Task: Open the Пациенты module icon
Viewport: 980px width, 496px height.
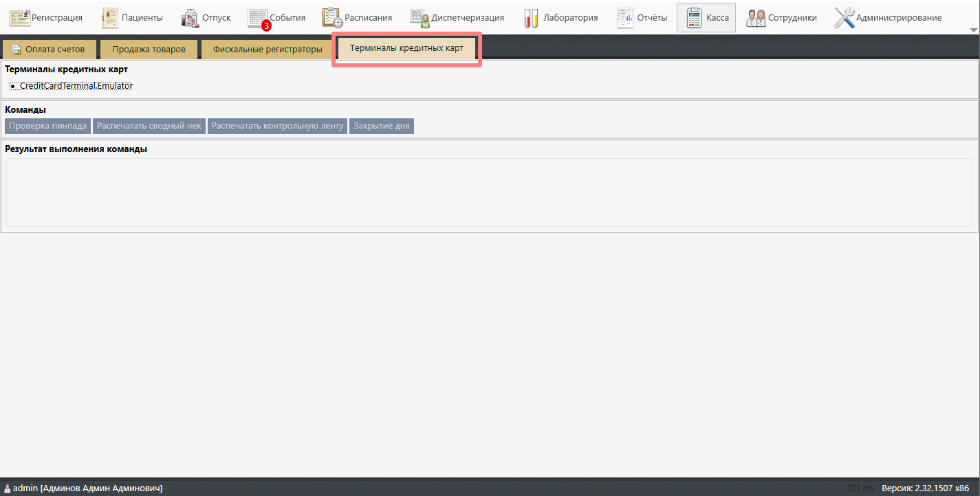Action: [x=110, y=18]
